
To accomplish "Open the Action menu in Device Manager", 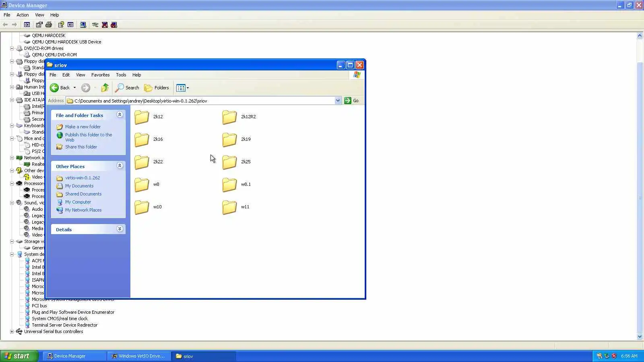I will click(23, 15).
